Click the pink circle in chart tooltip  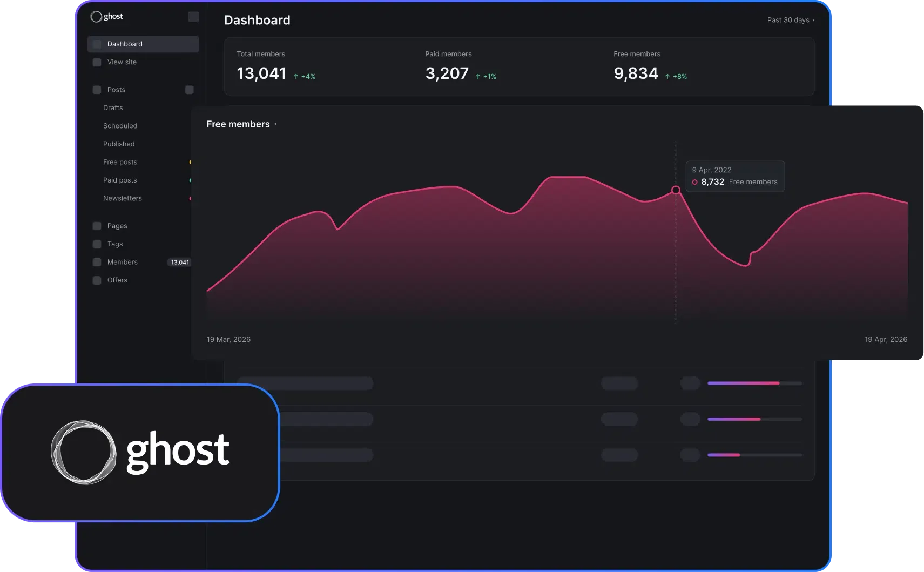(694, 182)
